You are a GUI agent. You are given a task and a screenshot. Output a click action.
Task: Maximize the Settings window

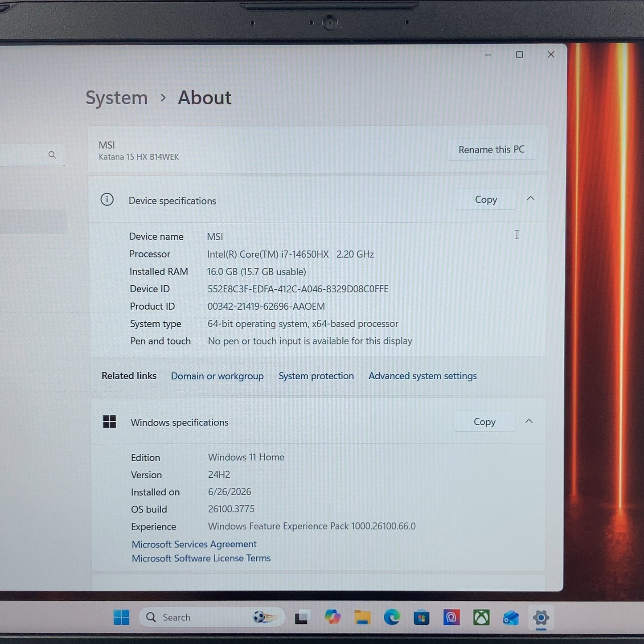520,55
